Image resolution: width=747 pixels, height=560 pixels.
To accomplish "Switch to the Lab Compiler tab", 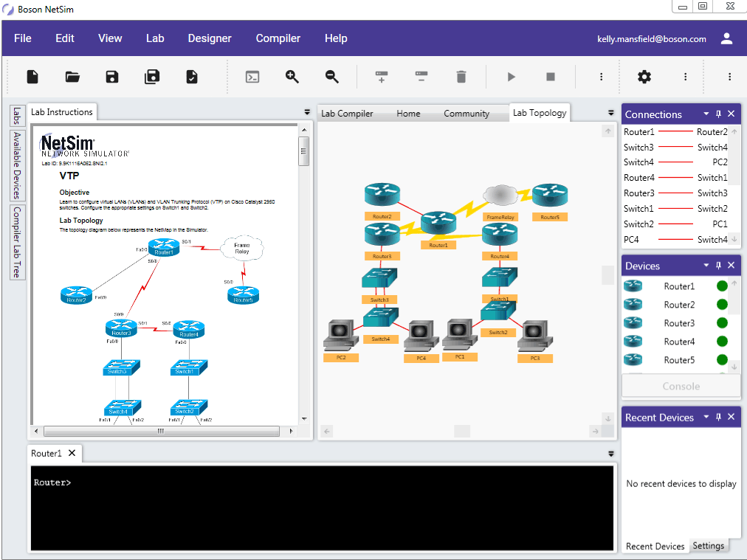I will coord(347,114).
